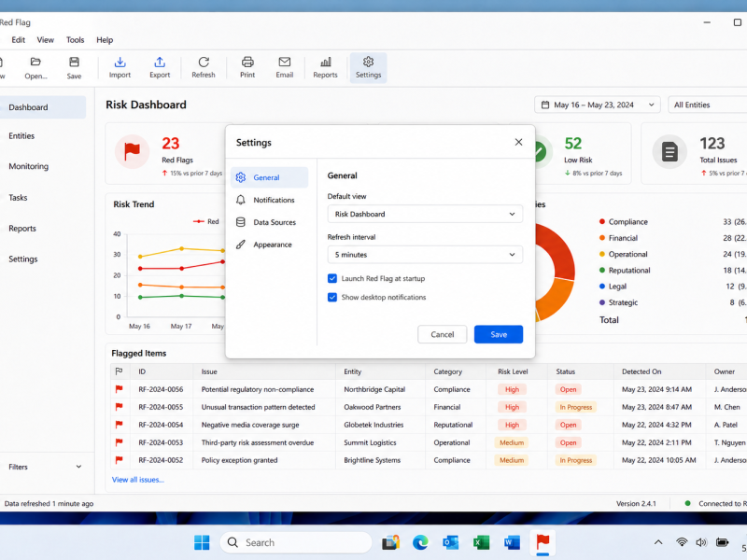Open the Refresh interval dropdown
747x560 pixels.
[425, 255]
